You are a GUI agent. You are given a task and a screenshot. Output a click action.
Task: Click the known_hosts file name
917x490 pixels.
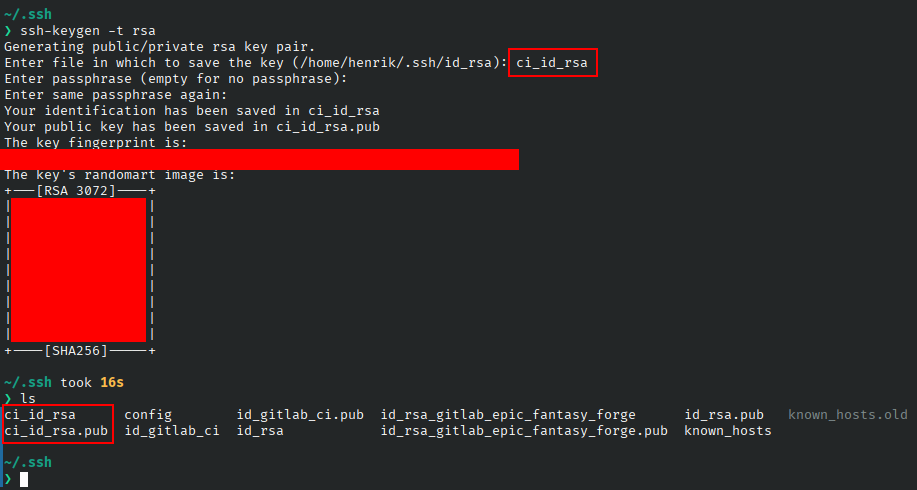[x=728, y=431]
